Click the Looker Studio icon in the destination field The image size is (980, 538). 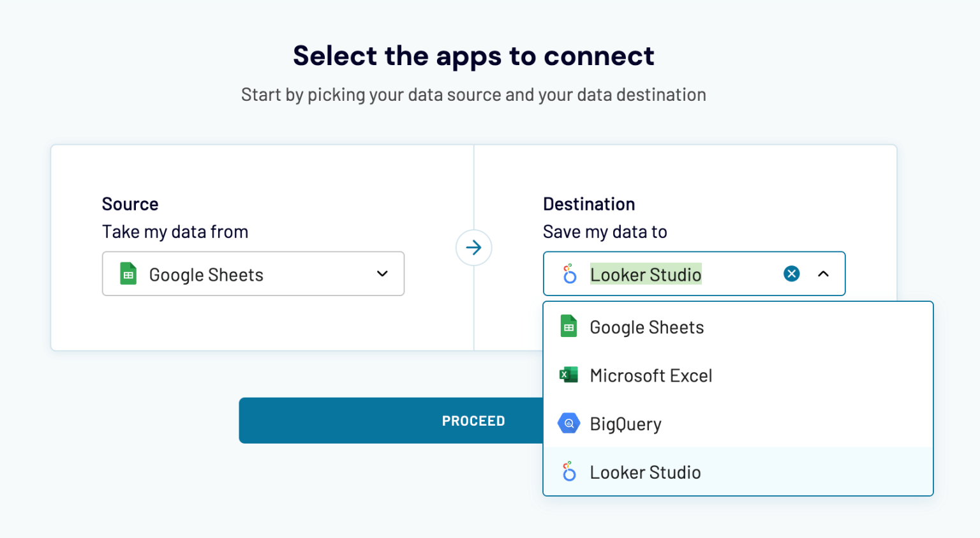569,274
